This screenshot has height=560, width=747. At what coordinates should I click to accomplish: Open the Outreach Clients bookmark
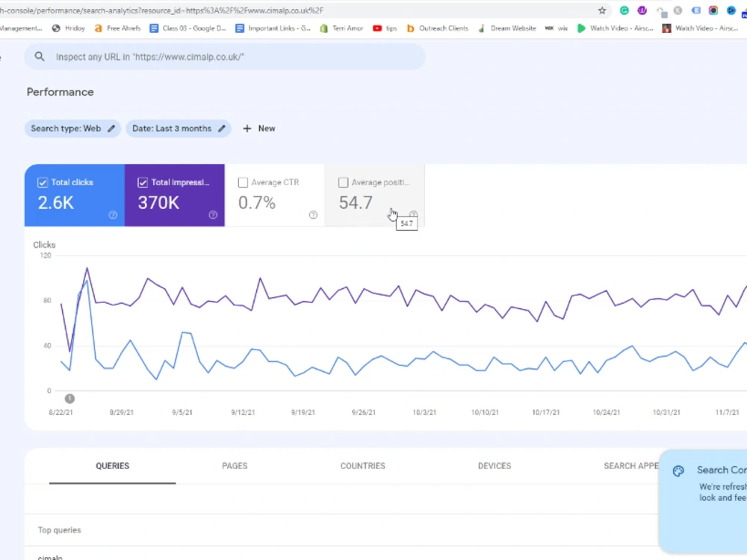tap(437, 28)
